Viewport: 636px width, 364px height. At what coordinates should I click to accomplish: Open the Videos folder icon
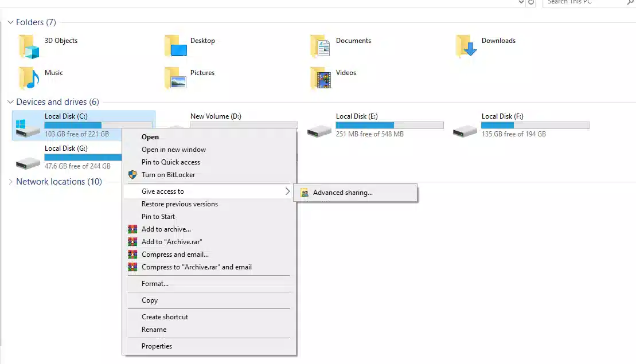point(321,78)
